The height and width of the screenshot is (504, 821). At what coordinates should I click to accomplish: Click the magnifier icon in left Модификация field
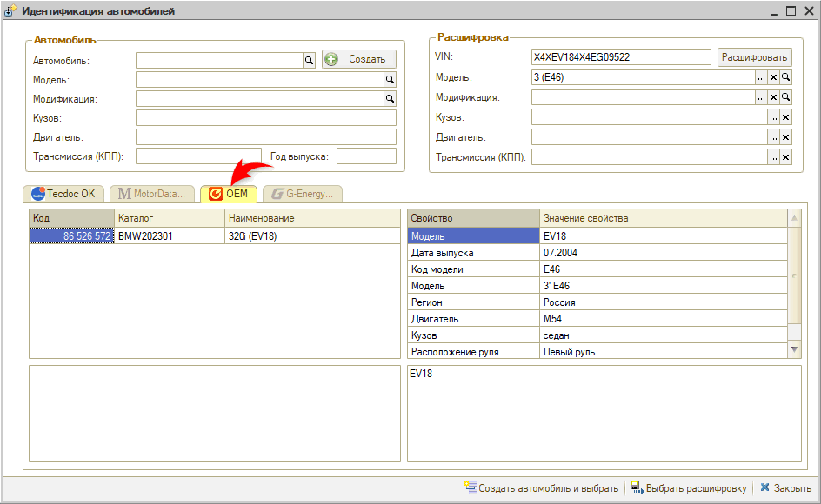[390, 99]
